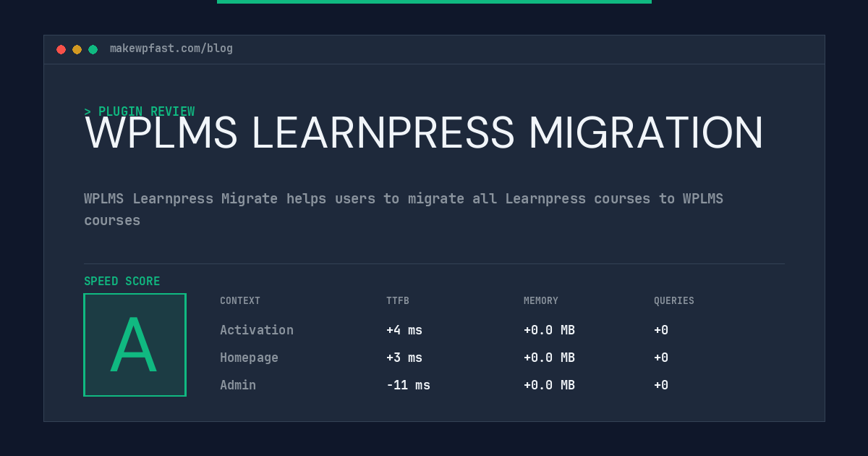
Task: Click the '+4 ms' TTFB value
Action: coord(404,330)
